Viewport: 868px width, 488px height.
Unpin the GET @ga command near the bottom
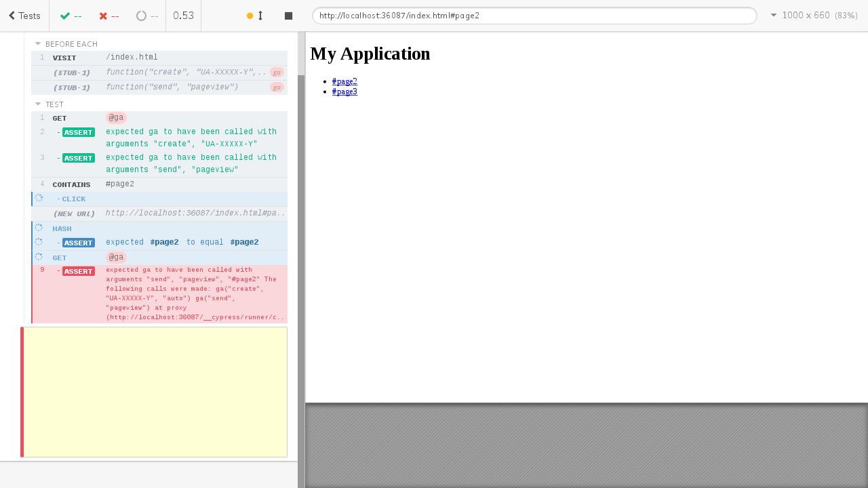point(39,256)
